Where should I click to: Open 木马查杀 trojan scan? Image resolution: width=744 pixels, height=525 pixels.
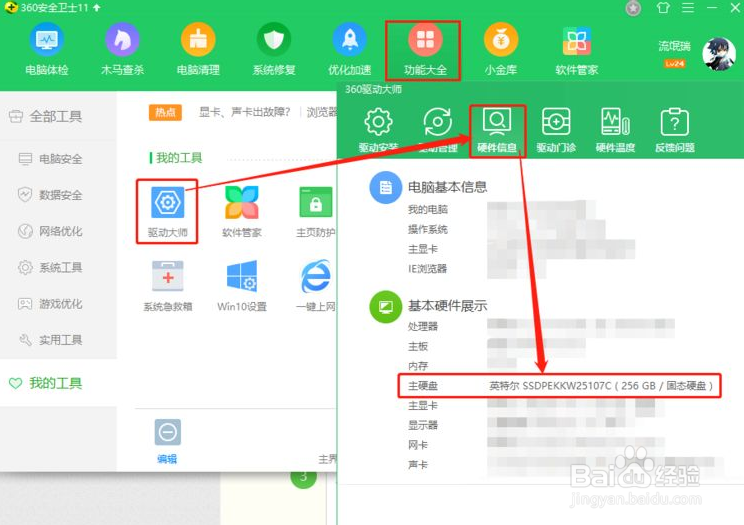[x=122, y=49]
